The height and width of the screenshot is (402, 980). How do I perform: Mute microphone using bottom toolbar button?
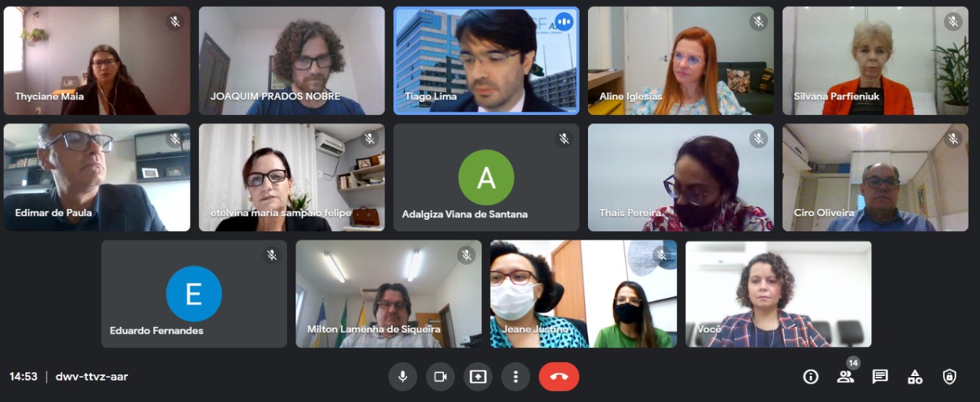[x=402, y=377]
